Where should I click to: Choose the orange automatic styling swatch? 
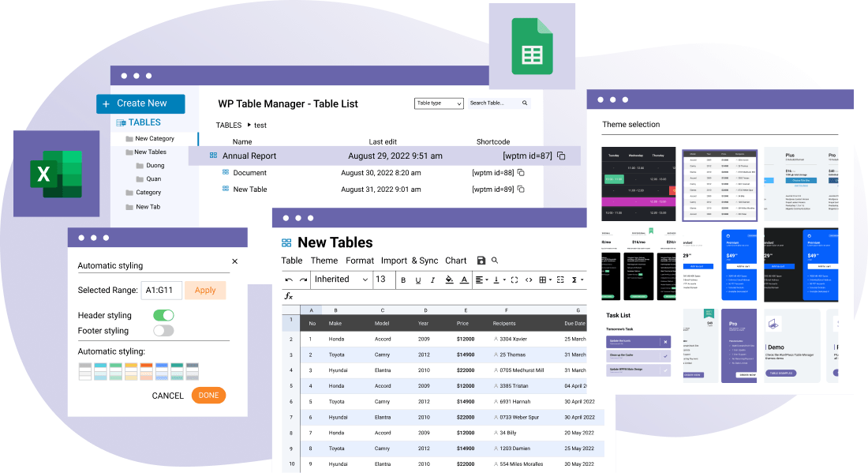(x=148, y=371)
